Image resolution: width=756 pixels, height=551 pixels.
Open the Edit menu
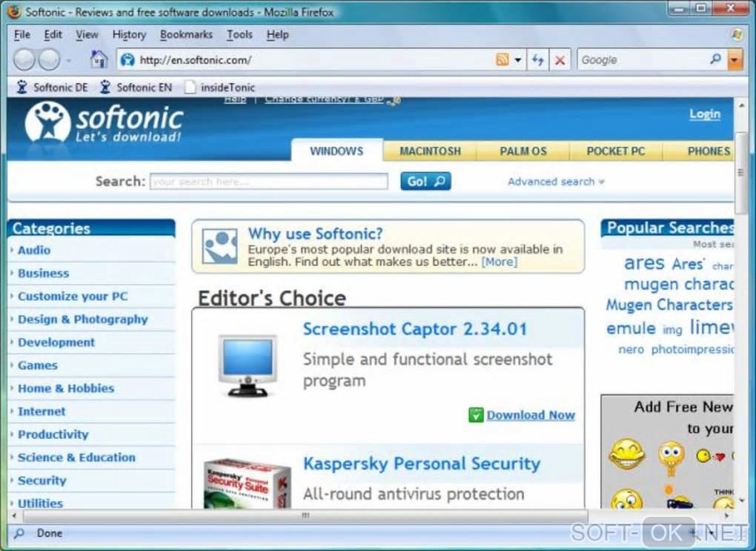click(53, 35)
